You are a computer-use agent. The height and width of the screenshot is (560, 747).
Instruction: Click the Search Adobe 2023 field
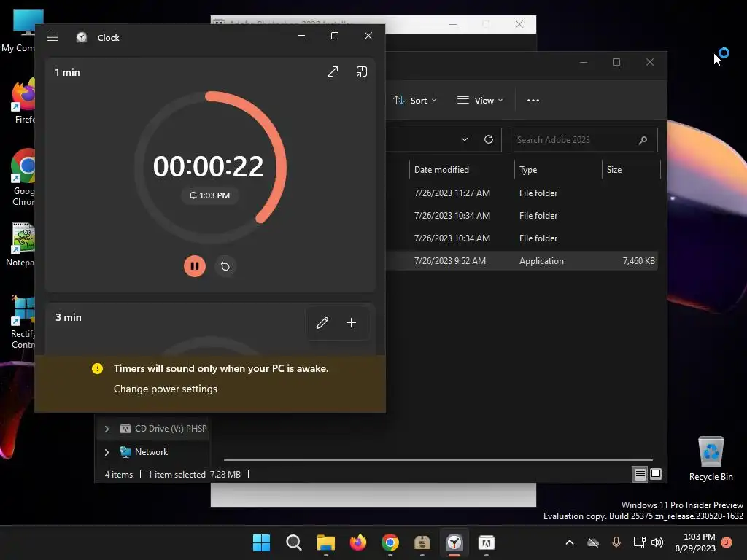click(x=584, y=140)
